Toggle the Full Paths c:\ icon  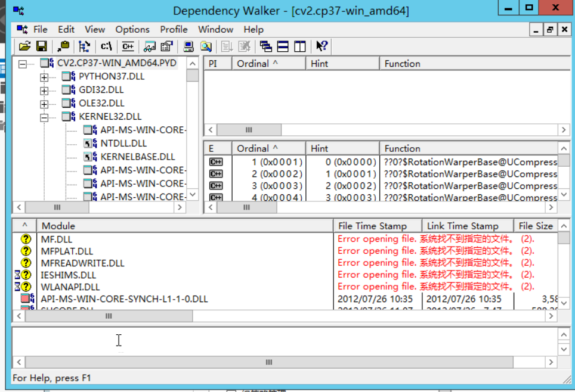click(106, 46)
